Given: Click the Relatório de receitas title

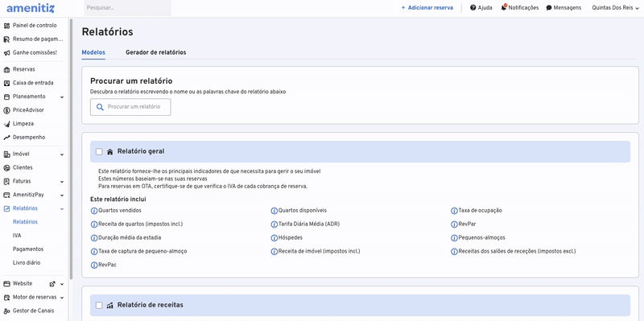Looking at the screenshot, I should pyautogui.click(x=151, y=305).
